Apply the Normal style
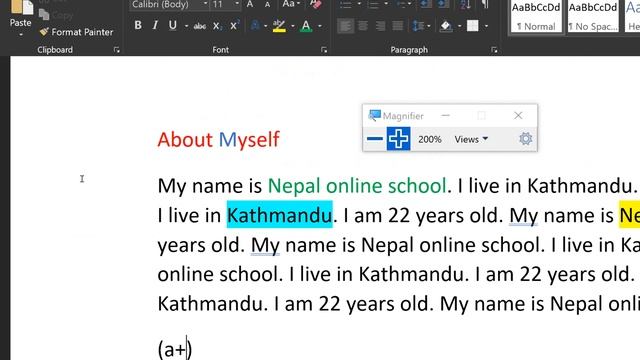This screenshot has width=640, height=360. [x=536, y=16]
